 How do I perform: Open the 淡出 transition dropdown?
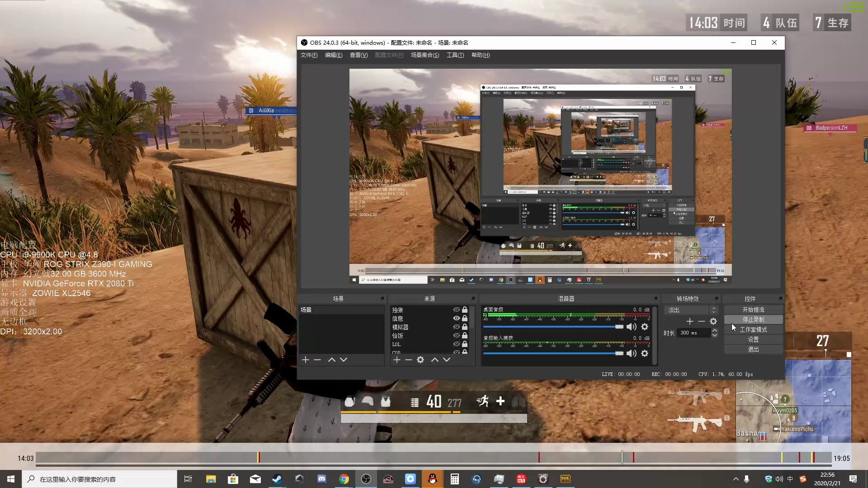click(691, 310)
